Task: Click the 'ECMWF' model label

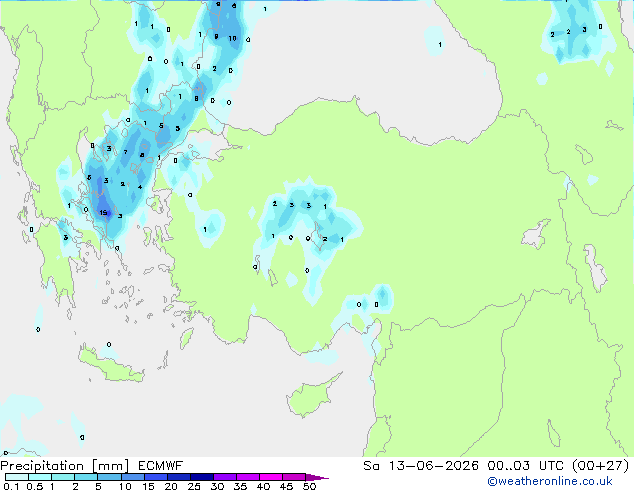Action: coord(161,466)
